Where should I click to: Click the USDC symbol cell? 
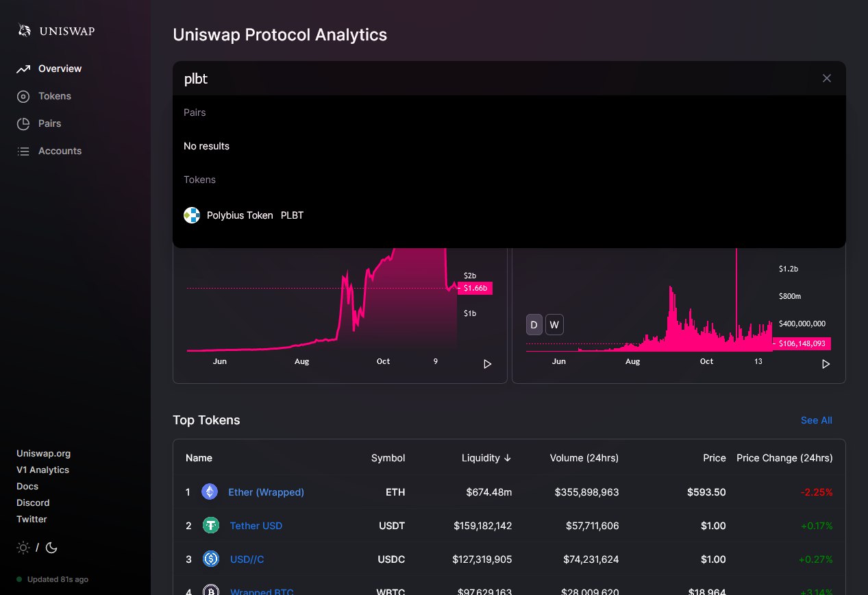[x=391, y=559]
